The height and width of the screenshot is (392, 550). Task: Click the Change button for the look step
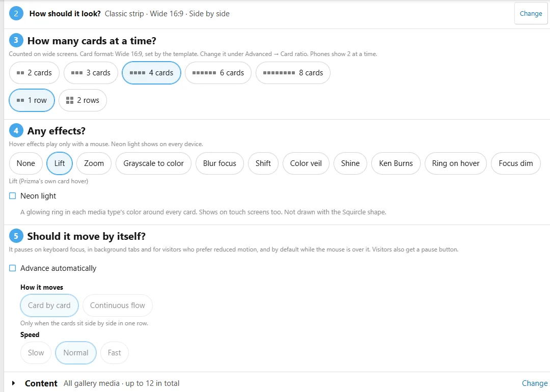click(x=531, y=14)
